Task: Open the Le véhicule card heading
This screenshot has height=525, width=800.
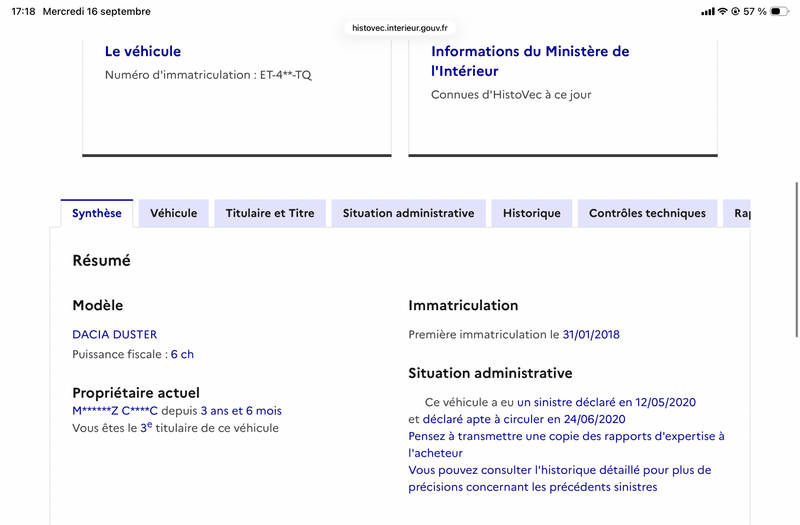Action: click(143, 52)
